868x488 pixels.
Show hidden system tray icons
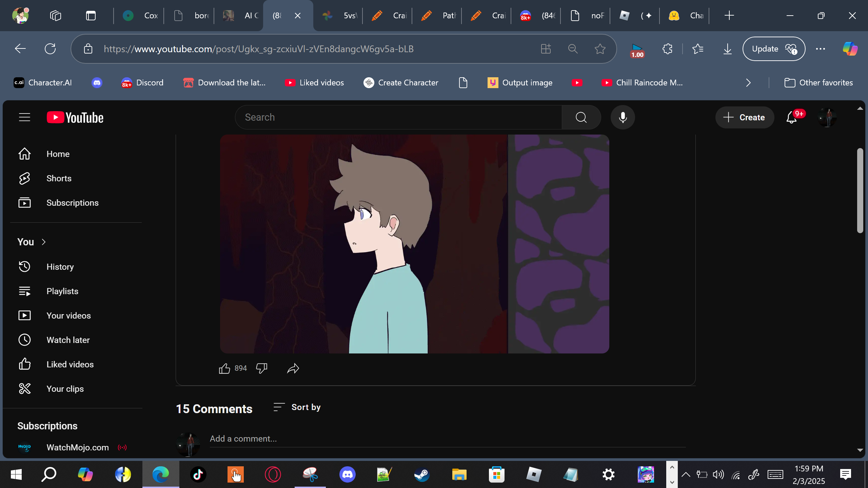(x=686, y=474)
